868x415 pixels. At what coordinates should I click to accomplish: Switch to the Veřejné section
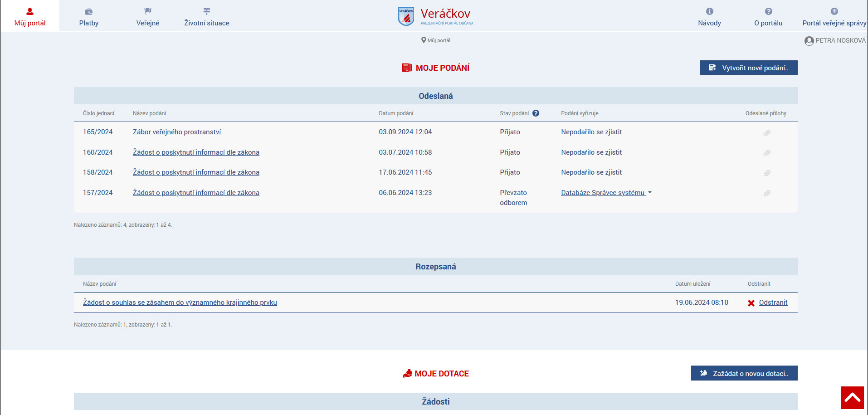pos(148,17)
